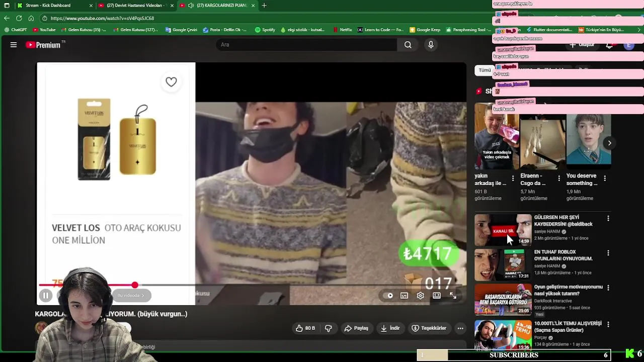Like the video with 80 B likes
644x362 pixels.
point(305,328)
